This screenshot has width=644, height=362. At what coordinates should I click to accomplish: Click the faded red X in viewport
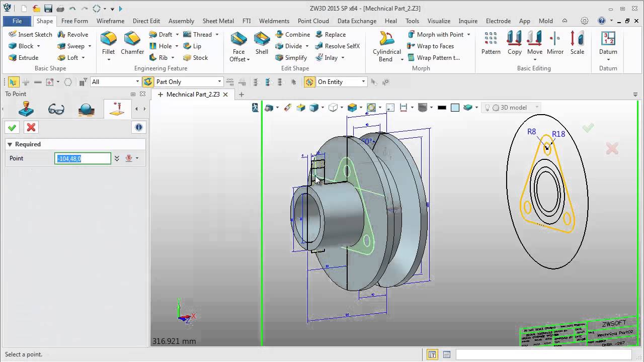click(x=612, y=148)
